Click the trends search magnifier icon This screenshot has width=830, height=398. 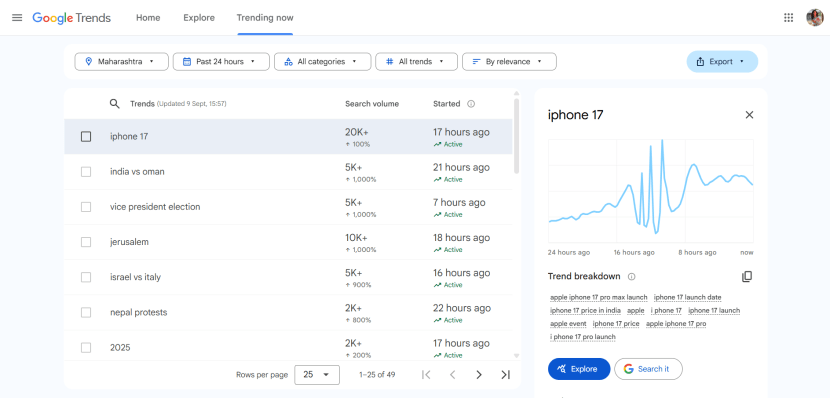114,104
